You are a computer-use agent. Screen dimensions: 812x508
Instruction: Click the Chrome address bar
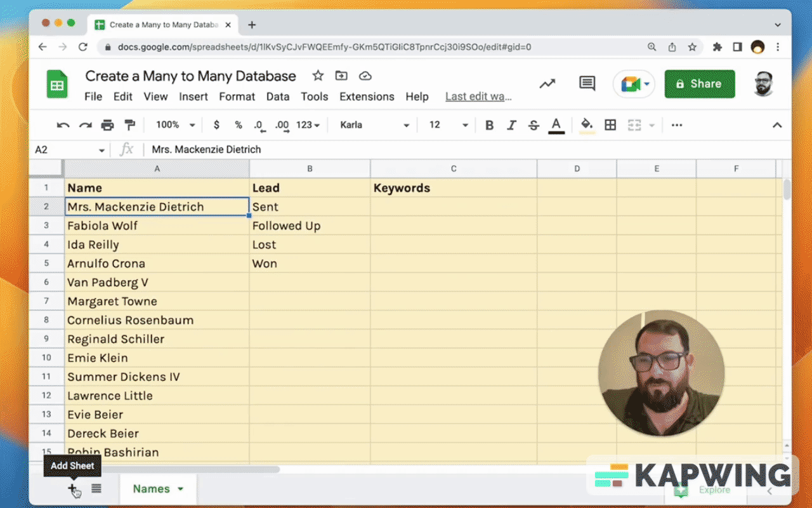click(x=374, y=47)
